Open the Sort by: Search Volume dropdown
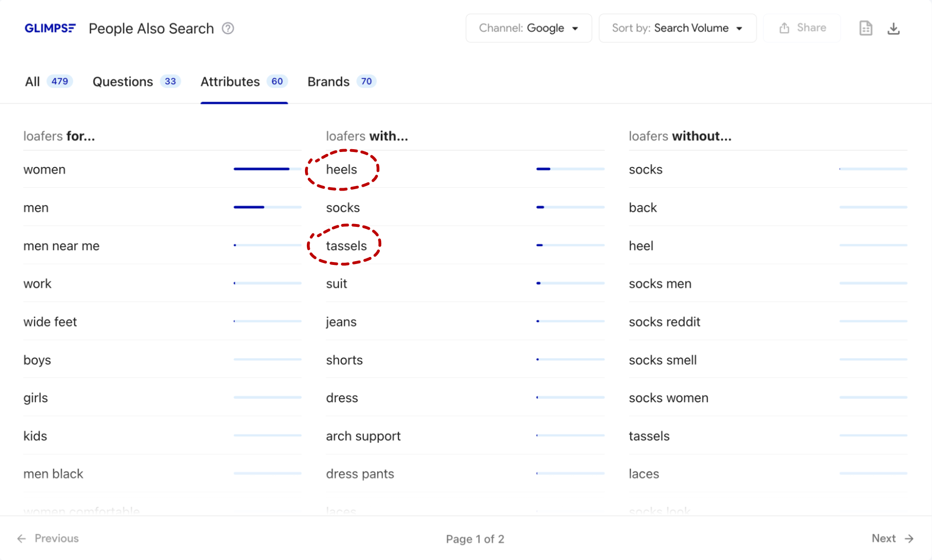Viewport: 932px width, 560px height. (677, 28)
